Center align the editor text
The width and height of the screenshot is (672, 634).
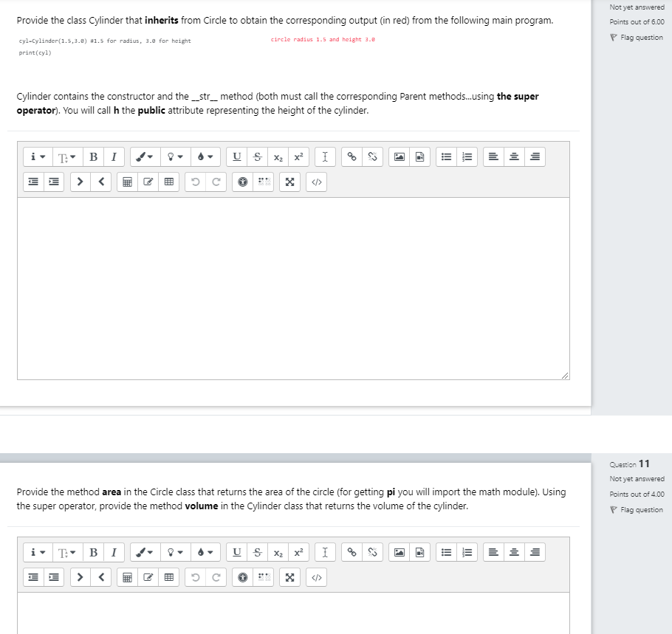[514, 156]
